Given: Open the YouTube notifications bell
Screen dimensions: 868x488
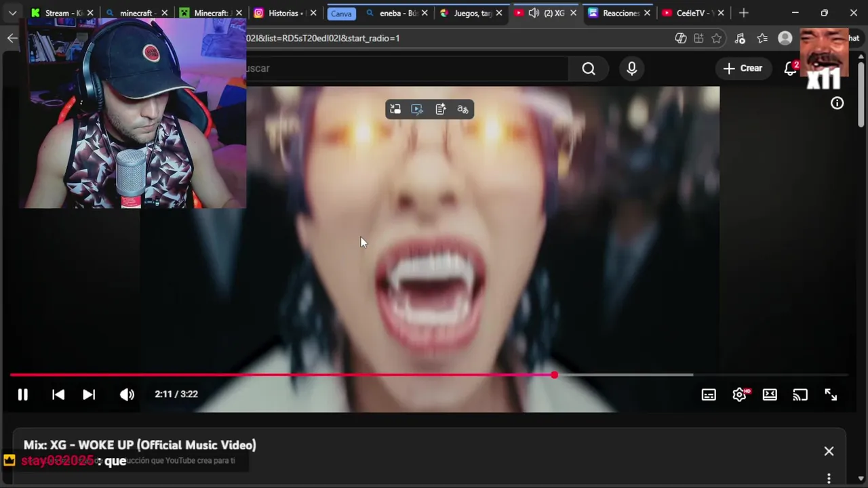Looking at the screenshot, I should [790, 68].
